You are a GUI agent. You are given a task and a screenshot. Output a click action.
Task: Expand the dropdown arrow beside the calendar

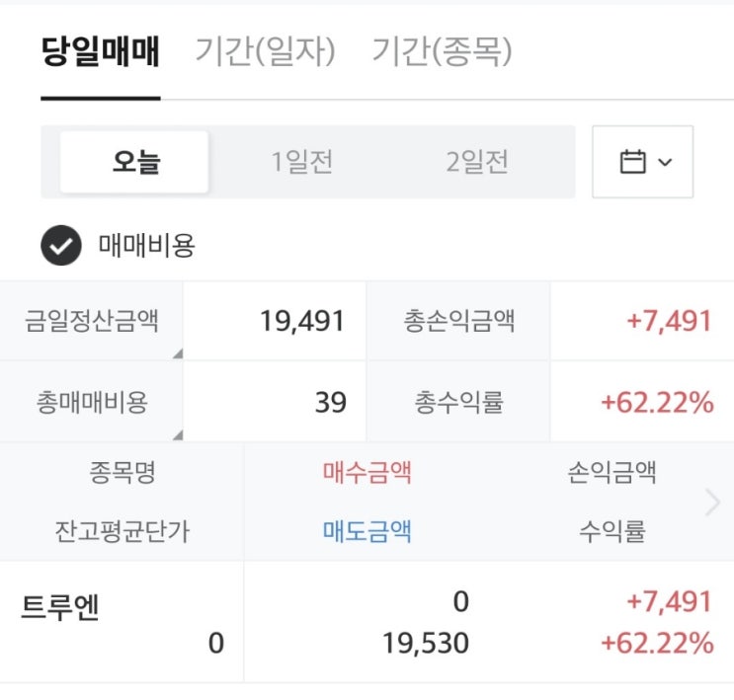664,162
